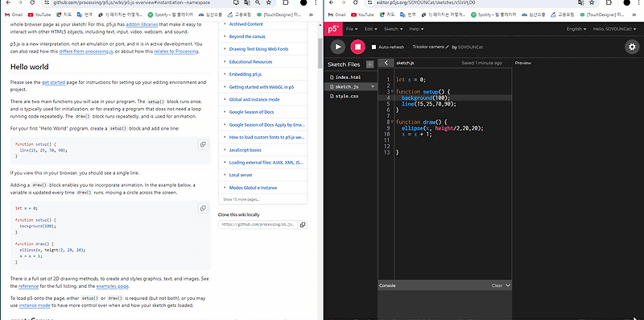
Task: Go to the p5 logo home
Action: (332, 29)
